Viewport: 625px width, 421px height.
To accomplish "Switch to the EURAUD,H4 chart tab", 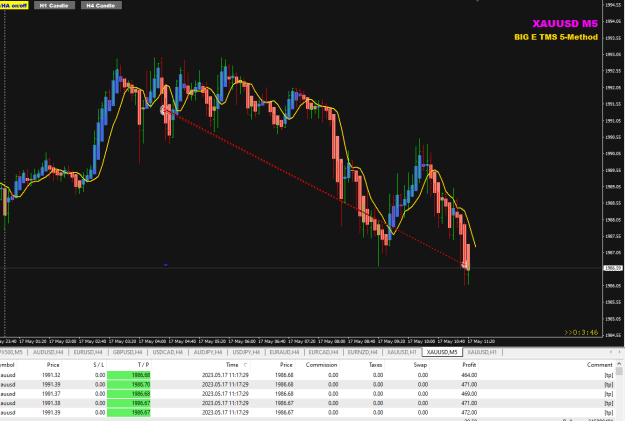I will click(284, 352).
